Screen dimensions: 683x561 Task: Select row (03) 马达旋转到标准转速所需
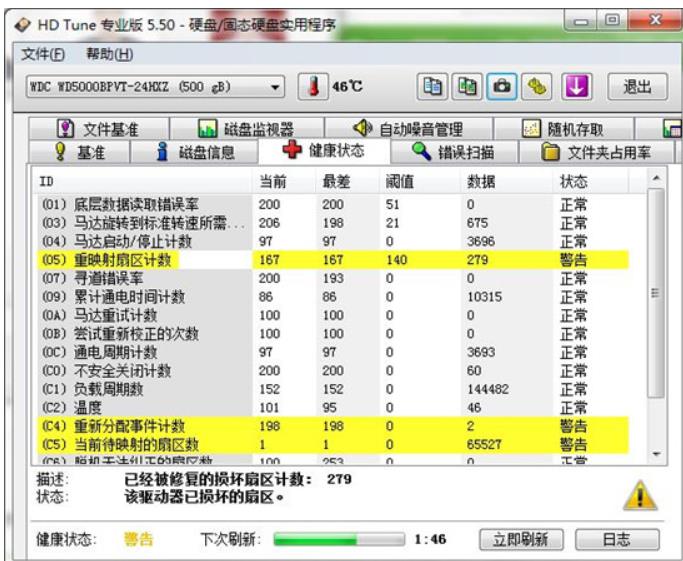(333, 223)
